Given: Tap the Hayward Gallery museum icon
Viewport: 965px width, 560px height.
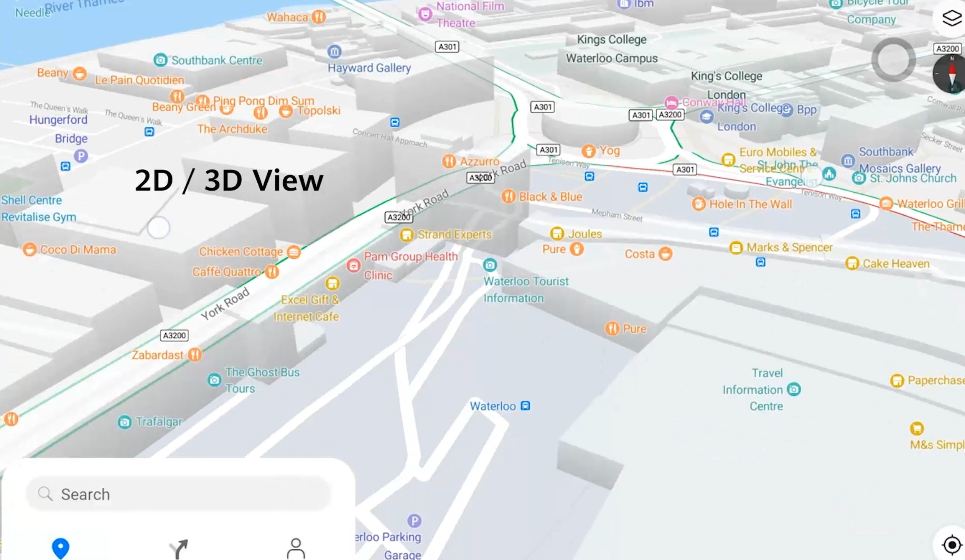Looking at the screenshot, I should pos(334,51).
